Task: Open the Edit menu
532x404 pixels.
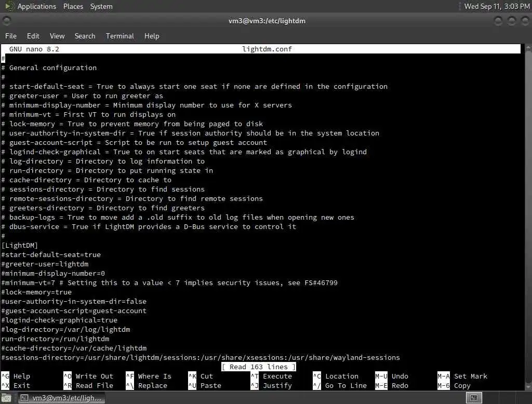Action: (33, 36)
